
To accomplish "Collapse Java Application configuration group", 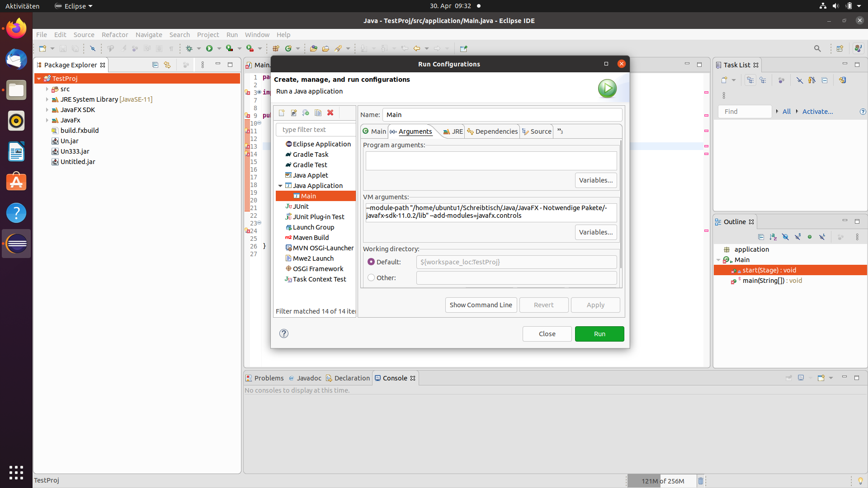I will pos(280,186).
